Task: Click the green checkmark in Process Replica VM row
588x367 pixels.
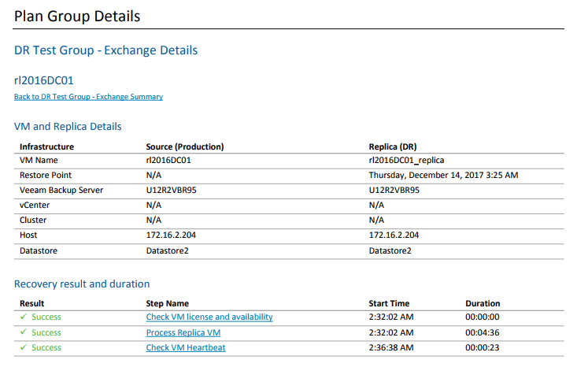Action: point(23,332)
